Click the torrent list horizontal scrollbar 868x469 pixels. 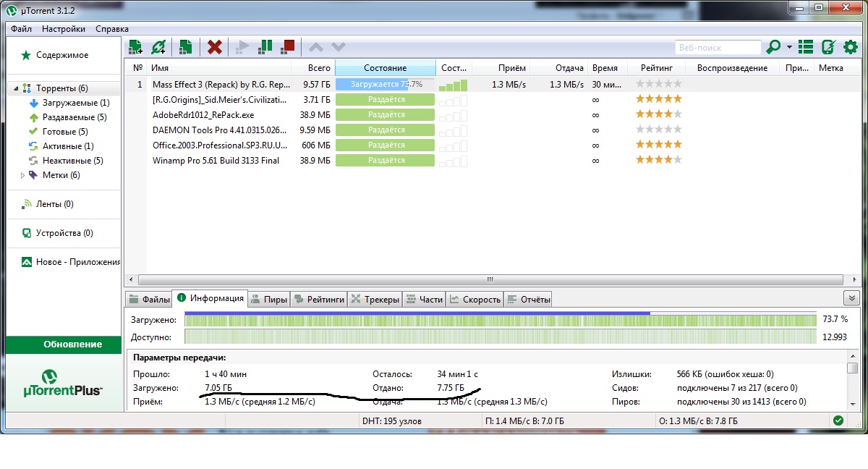click(x=490, y=279)
